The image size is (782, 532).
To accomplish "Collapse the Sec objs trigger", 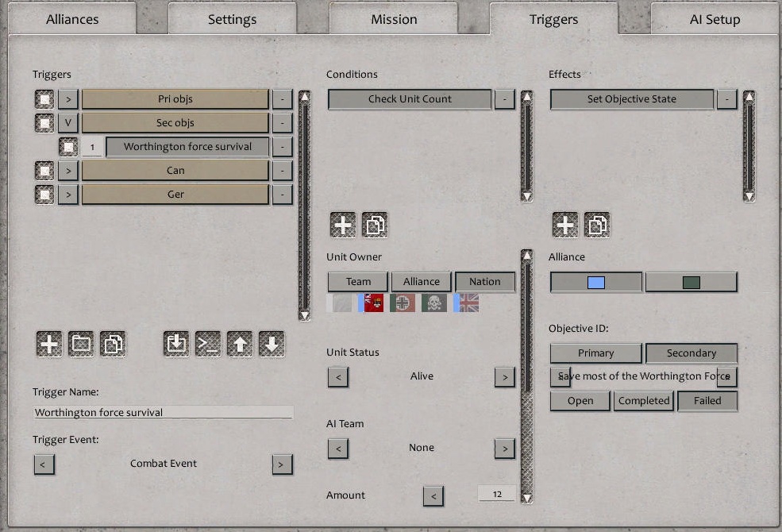I will [x=67, y=122].
